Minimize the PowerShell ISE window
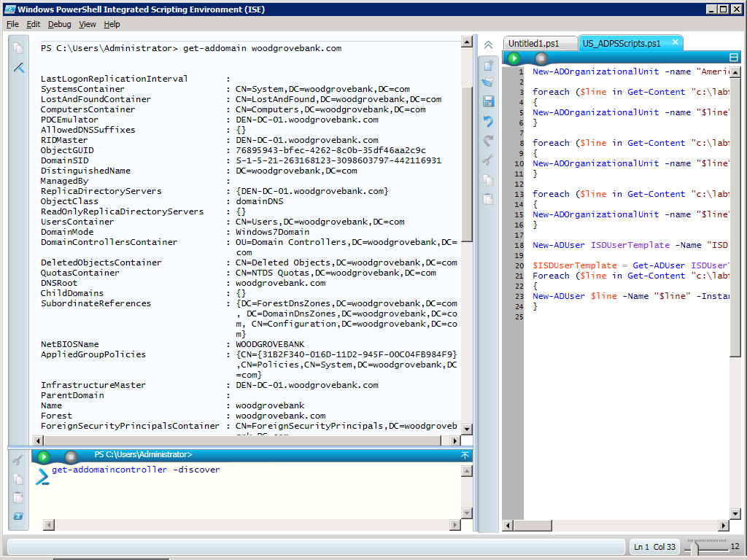The height and width of the screenshot is (560, 747). [x=711, y=9]
